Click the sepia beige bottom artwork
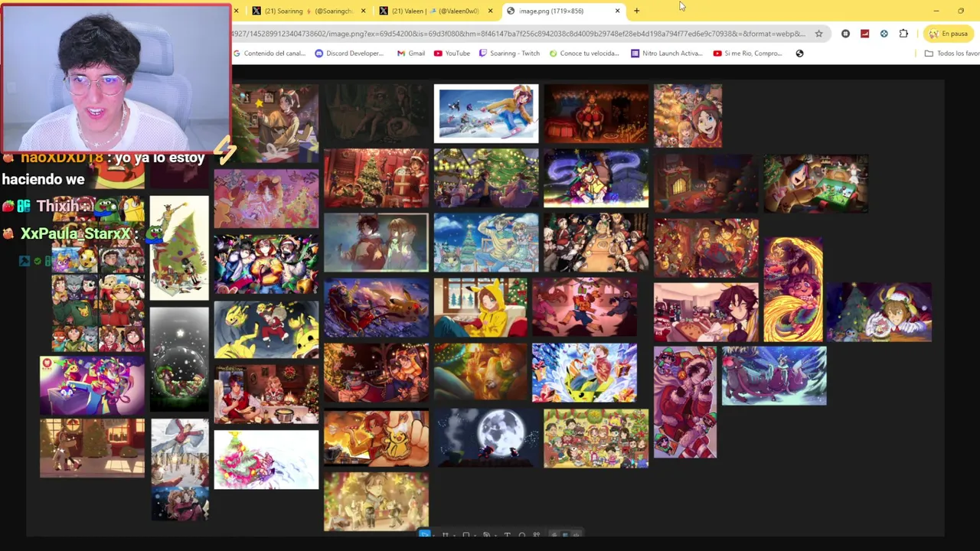The width and height of the screenshot is (980, 551). [x=376, y=502]
